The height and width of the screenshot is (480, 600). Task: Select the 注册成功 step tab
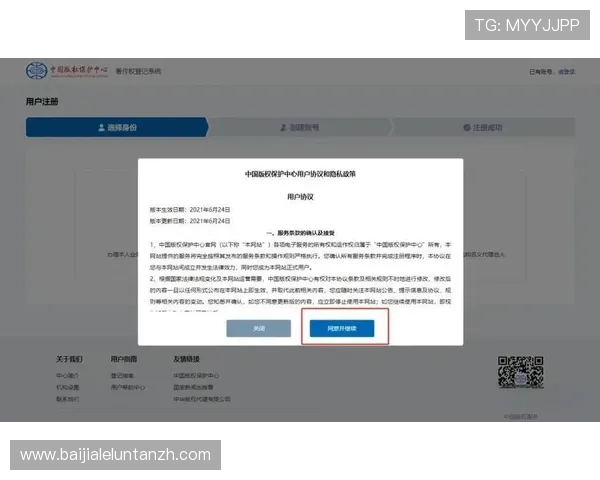[x=483, y=127]
